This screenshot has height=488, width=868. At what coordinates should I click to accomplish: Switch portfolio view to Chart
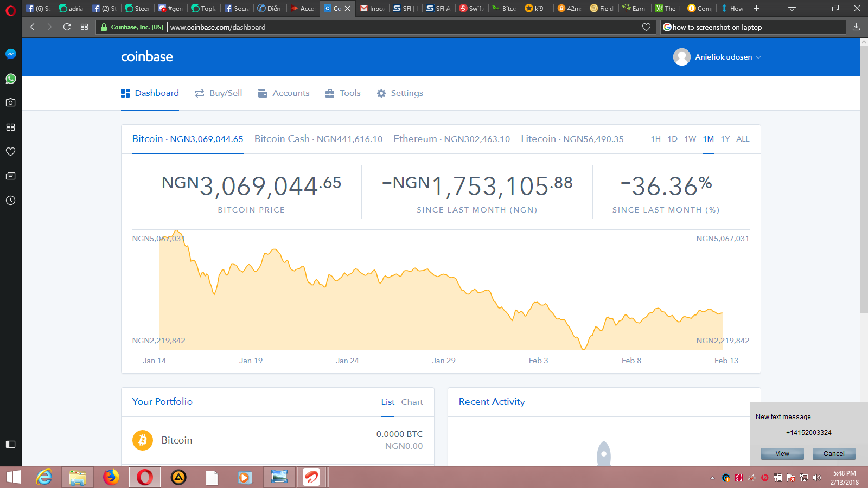[412, 402]
